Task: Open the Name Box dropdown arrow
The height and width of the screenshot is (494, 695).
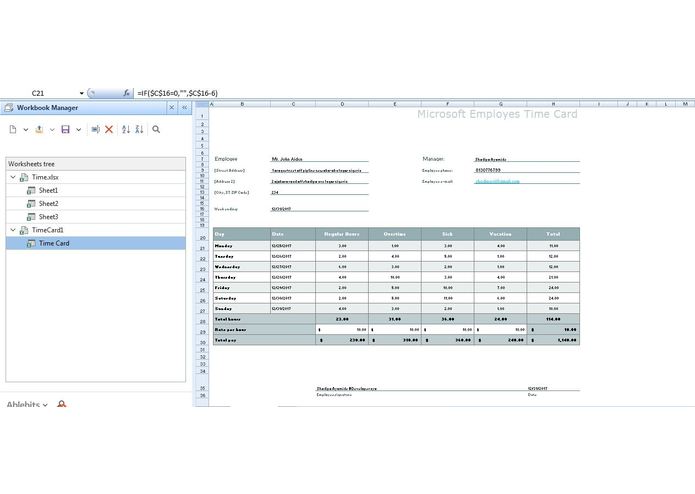Action: coord(82,93)
